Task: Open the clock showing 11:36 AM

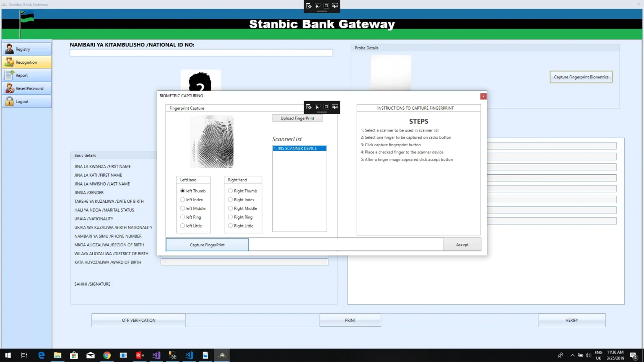Action: [615, 355]
